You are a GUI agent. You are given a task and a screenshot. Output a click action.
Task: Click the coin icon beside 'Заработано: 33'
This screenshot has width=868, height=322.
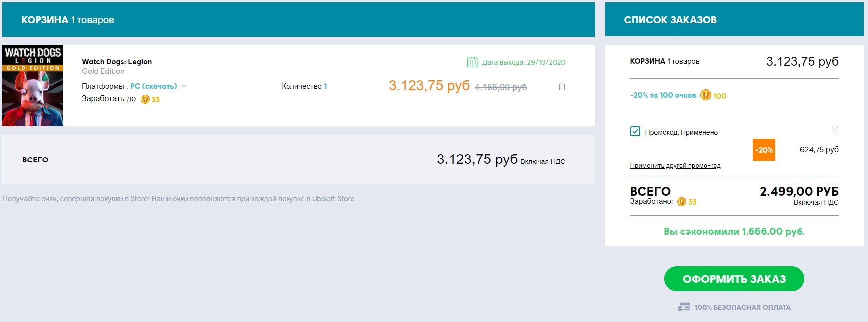[x=682, y=202]
